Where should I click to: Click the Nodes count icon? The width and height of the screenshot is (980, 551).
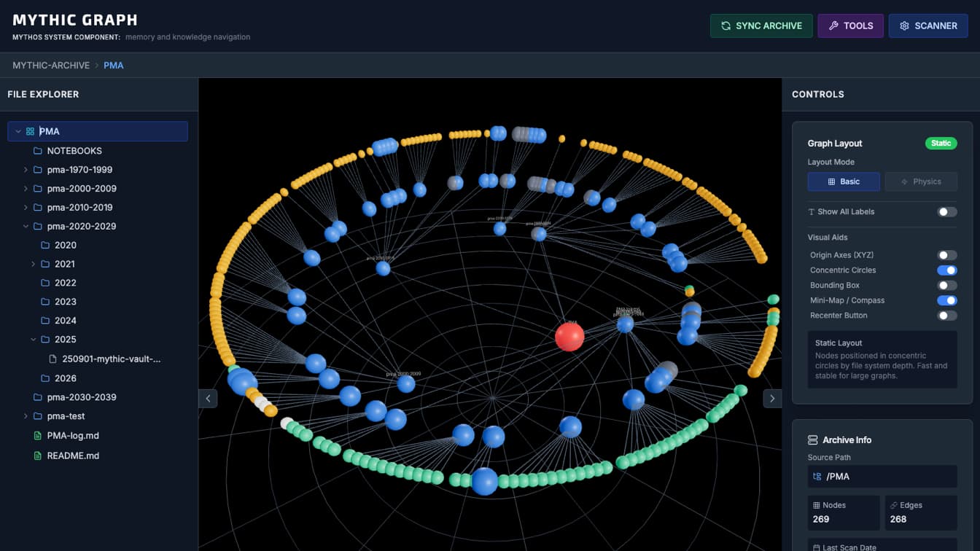coord(817,505)
